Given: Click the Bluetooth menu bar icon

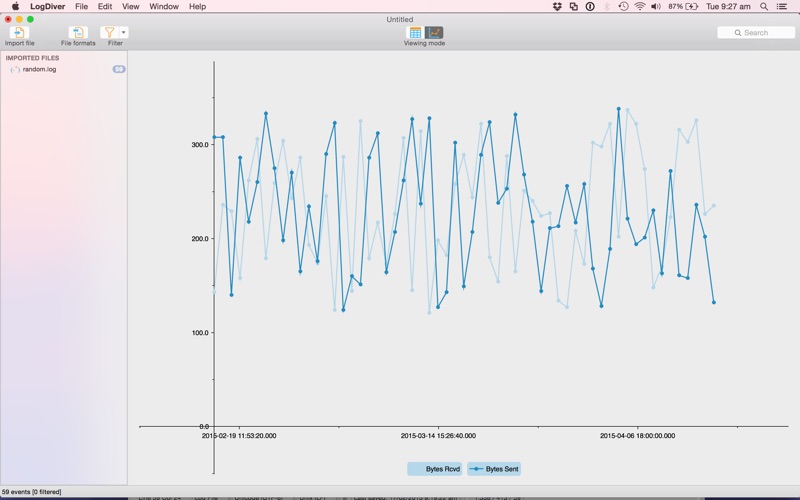Looking at the screenshot, I should click(607, 7).
